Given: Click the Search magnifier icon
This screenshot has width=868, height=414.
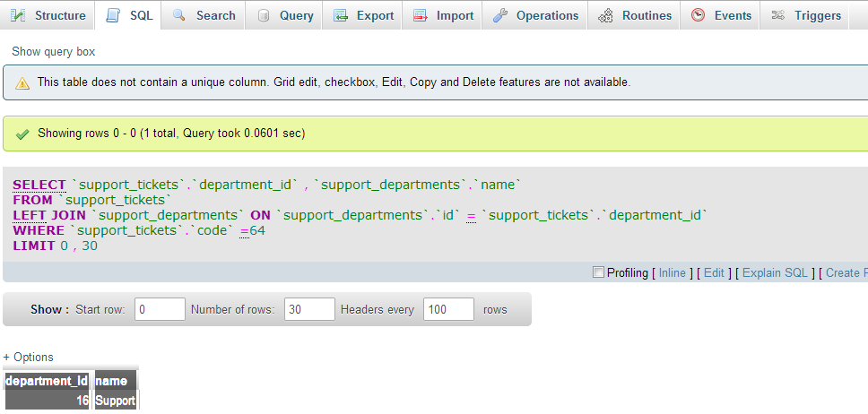Looking at the screenshot, I should pyautogui.click(x=178, y=15).
